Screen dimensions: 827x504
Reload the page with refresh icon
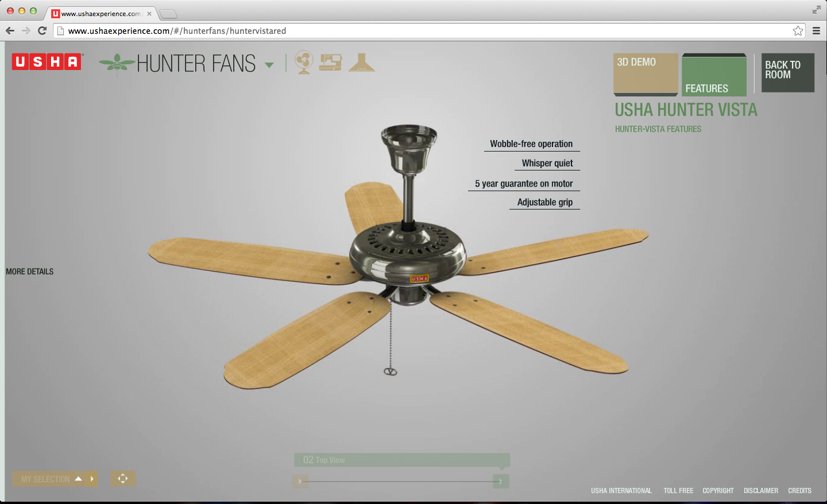click(x=42, y=31)
